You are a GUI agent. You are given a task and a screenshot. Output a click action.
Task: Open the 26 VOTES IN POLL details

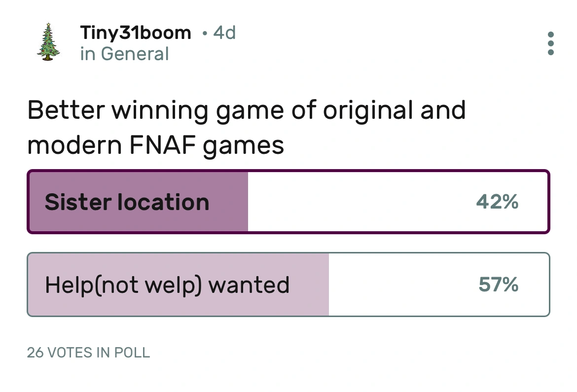(88, 353)
